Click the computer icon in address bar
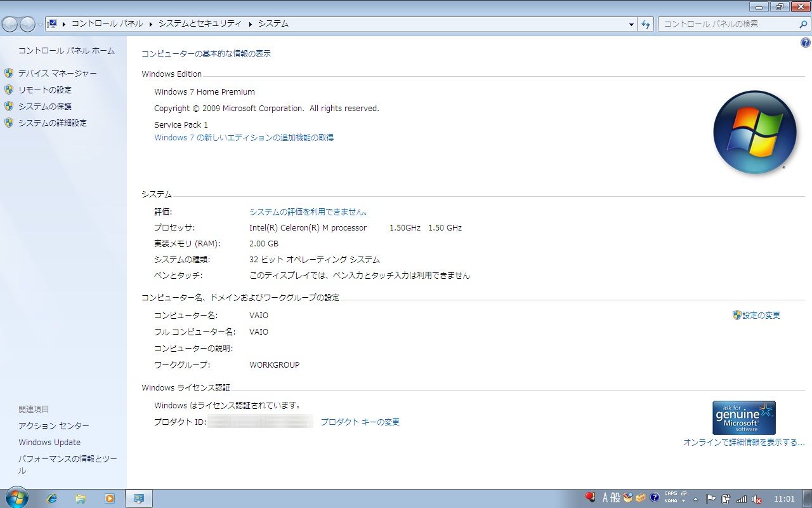This screenshot has height=508, width=812. pos(52,23)
